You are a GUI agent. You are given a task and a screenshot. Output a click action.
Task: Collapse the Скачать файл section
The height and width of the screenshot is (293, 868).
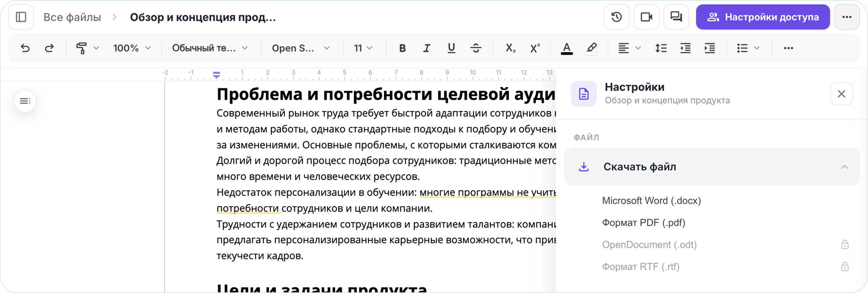pyautogui.click(x=844, y=167)
